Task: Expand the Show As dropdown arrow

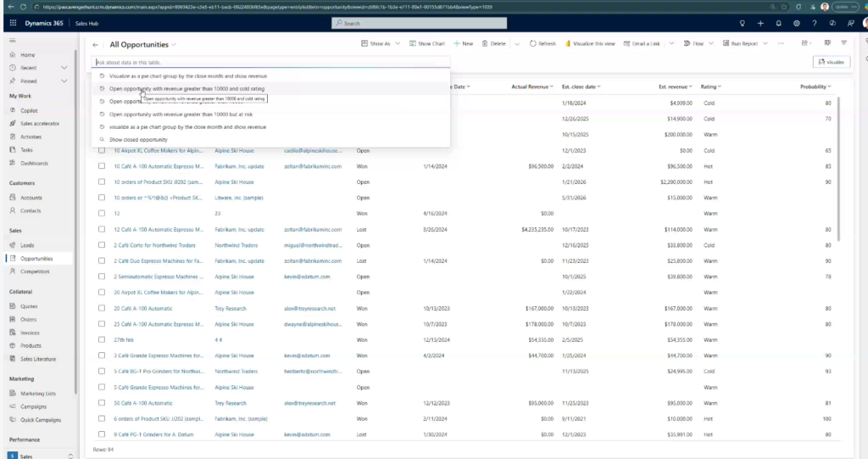Action: pyautogui.click(x=398, y=43)
